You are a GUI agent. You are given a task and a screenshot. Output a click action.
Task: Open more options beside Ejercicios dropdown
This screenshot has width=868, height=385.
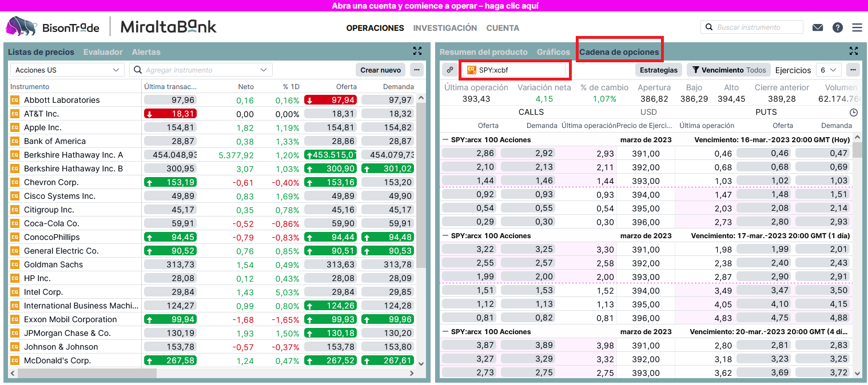tap(853, 70)
